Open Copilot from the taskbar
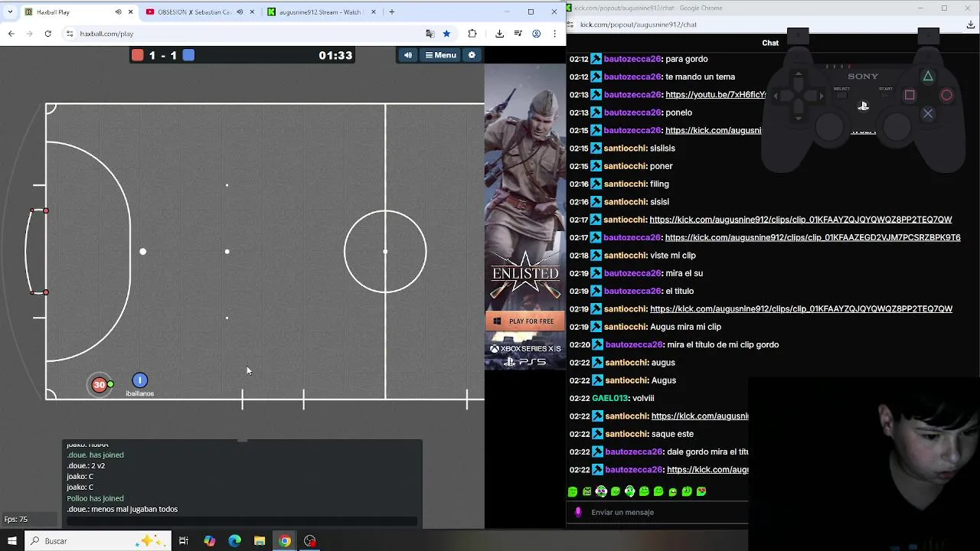Viewport: 980px width, 551px height. (x=209, y=541)
